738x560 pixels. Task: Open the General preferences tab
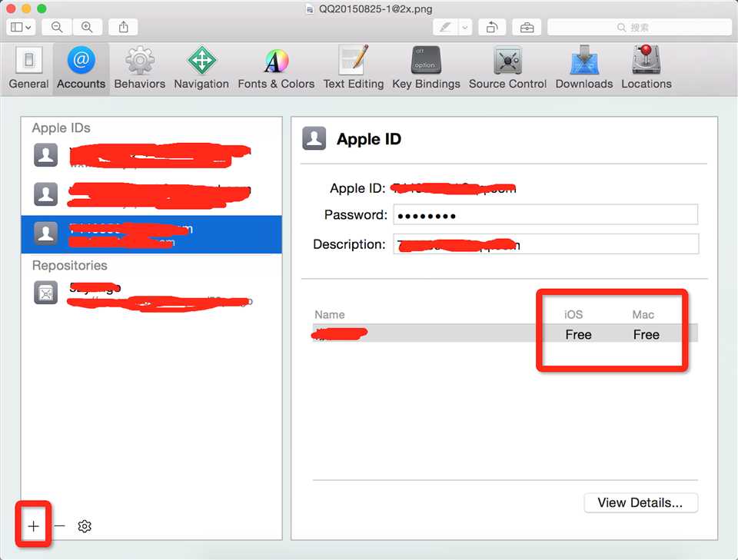click(x=28, y=68)
